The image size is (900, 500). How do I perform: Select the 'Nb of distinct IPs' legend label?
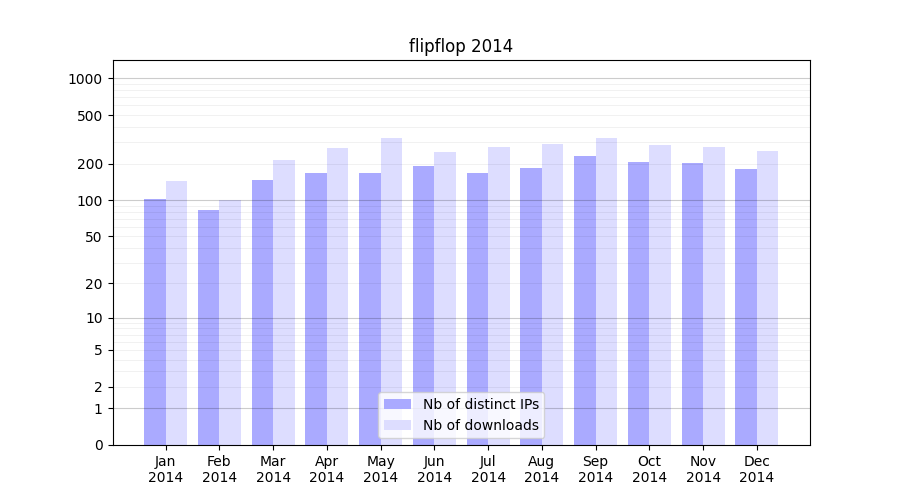point(480,404)
